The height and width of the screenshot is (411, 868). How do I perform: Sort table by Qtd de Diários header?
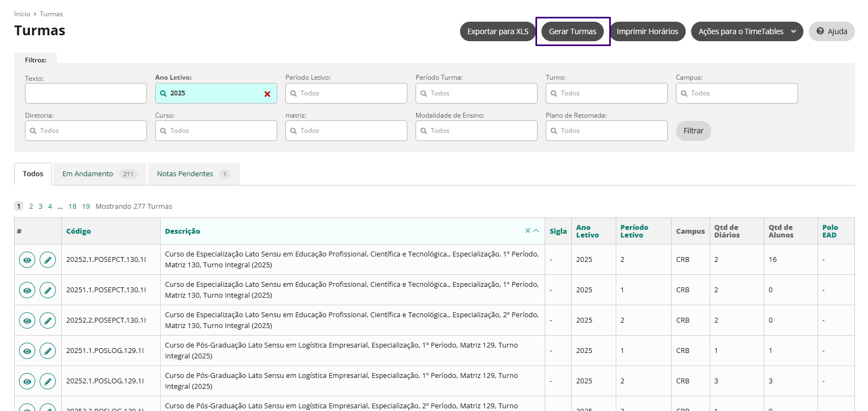[727, 231]
